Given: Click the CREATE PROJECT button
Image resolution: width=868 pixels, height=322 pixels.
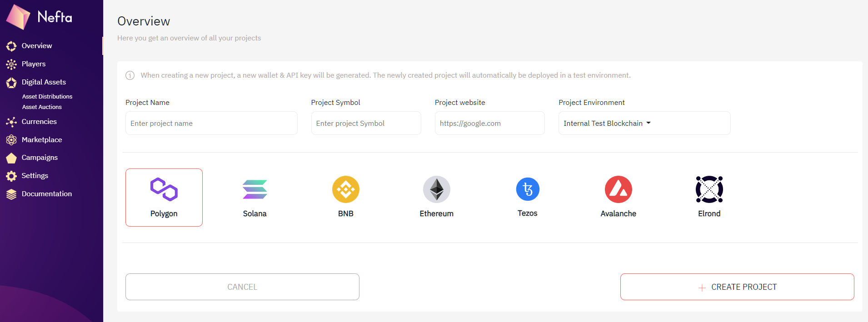Looking at the screenshot, I should tap(737, 287).
